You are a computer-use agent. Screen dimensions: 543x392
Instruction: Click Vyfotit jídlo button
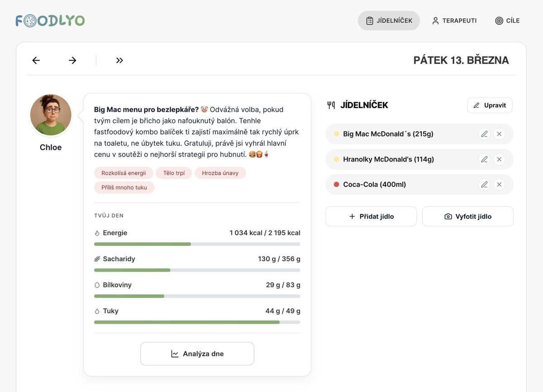(x=468, y=216)
